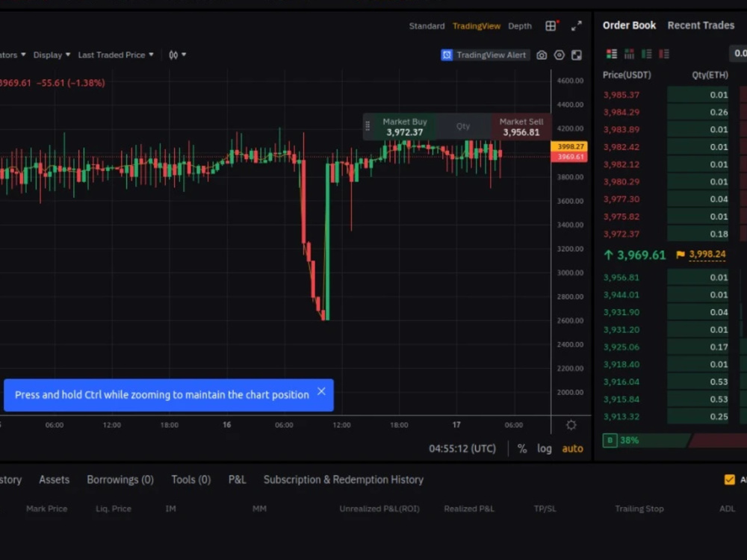The height and width of the screenshot is (560, 747).
Task: Click bid price 3,931.90
Action: (622, 312)
